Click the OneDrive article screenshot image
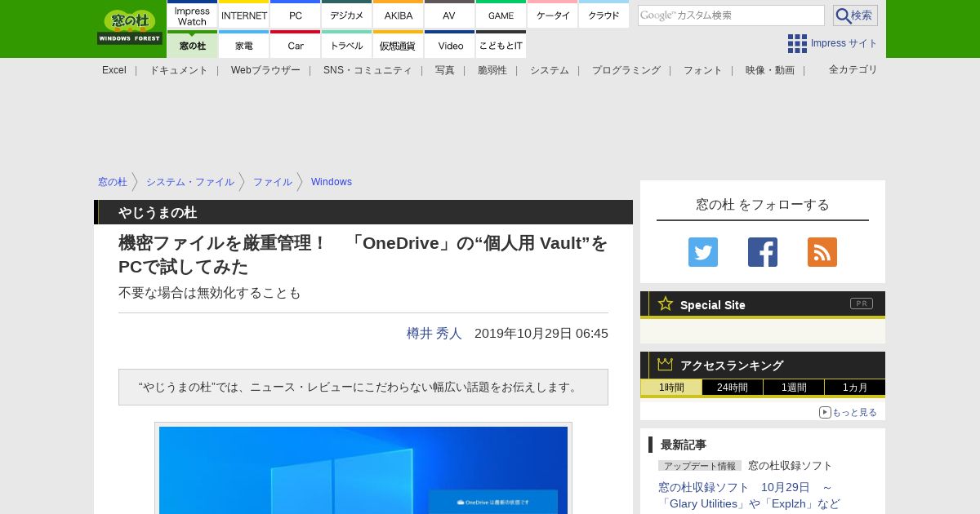980x514 pixels. pyautogui.click(x=363, y=470)
